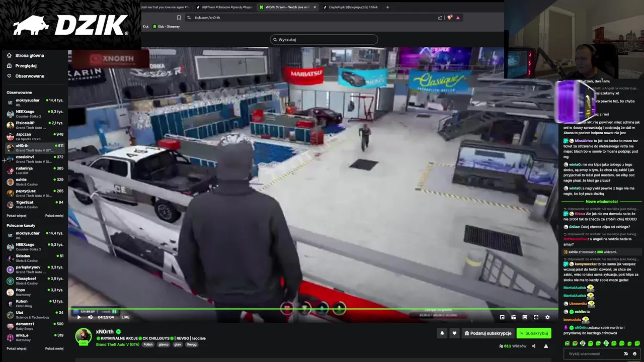Image resolution: width=644 pixels, height=362 pixels.
Task: Seek using the green video progress bar
Action: (313, 309)
